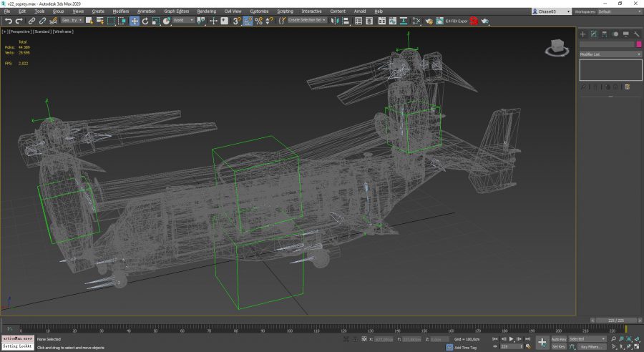Go to End frame button

(x=528, y=339)
